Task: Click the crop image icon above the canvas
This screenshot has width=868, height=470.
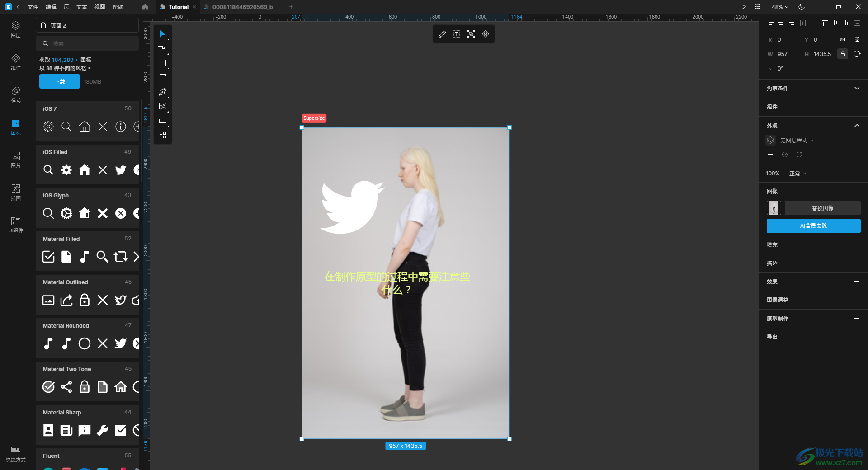Action: tap(471, 34)
